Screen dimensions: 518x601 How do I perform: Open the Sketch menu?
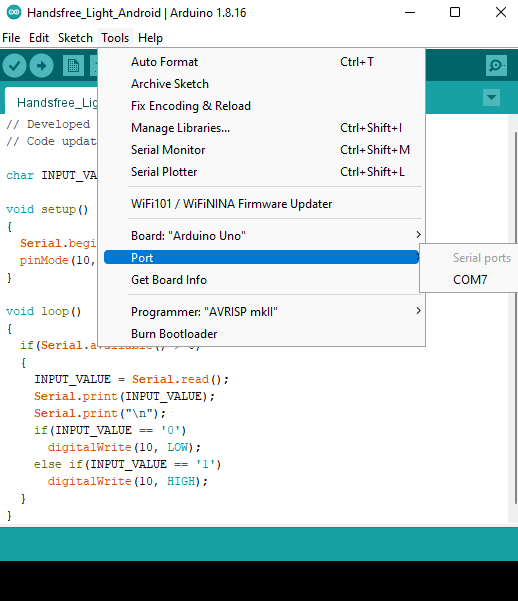click(75, 38)
